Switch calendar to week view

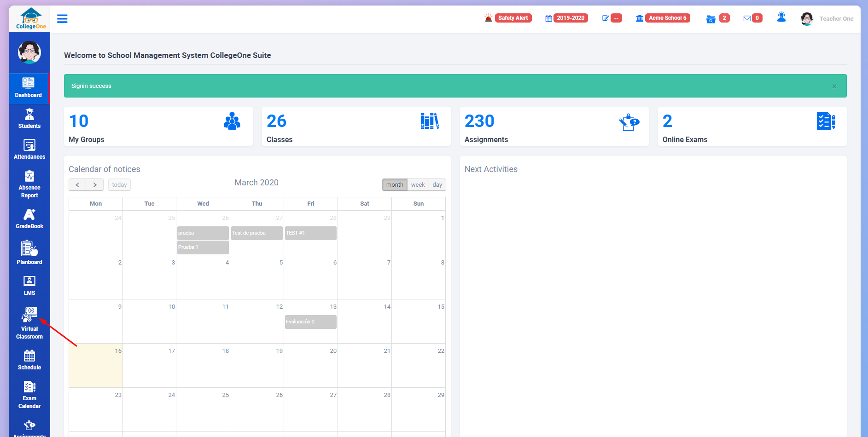click(418, 185)
